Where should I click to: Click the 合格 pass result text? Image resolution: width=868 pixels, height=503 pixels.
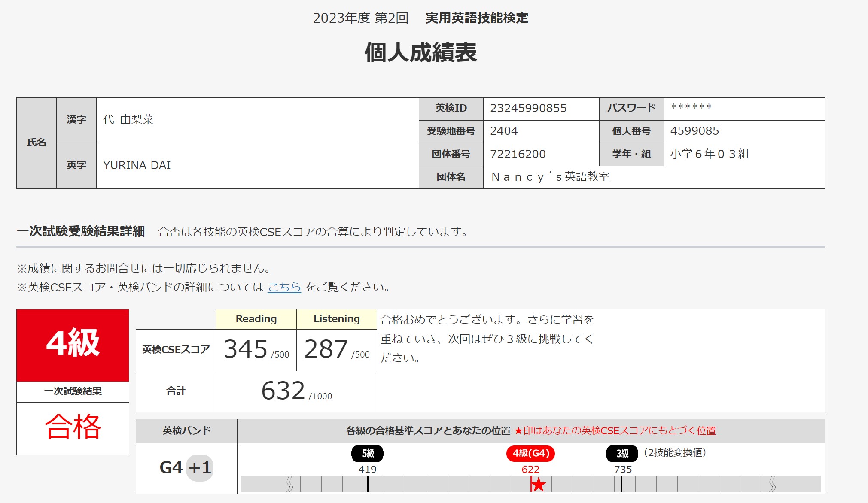73,427
